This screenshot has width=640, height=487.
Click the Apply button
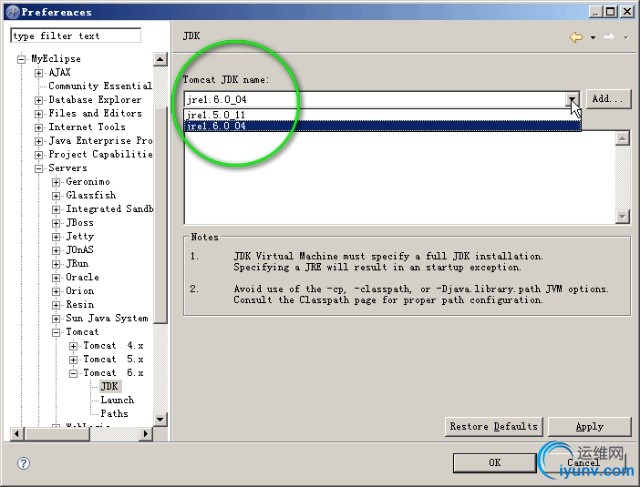[x=589, y=427]
